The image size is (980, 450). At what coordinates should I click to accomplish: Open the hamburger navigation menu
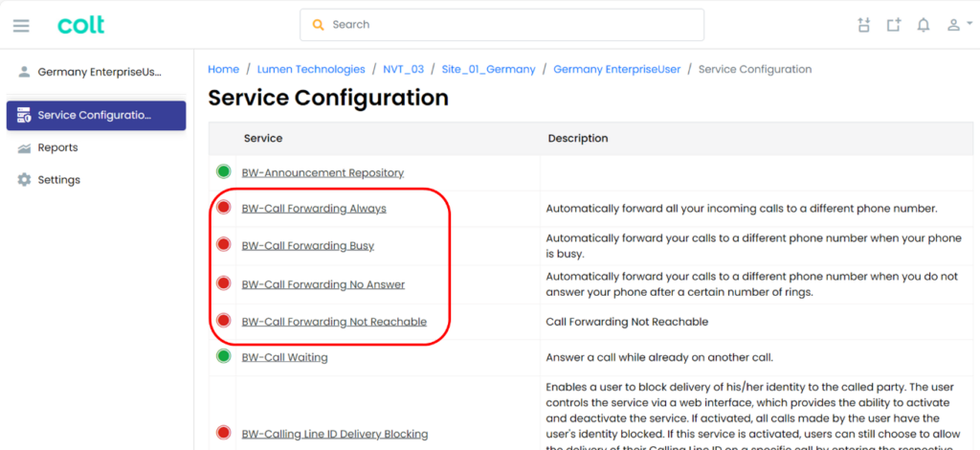[x=21, y=25]
